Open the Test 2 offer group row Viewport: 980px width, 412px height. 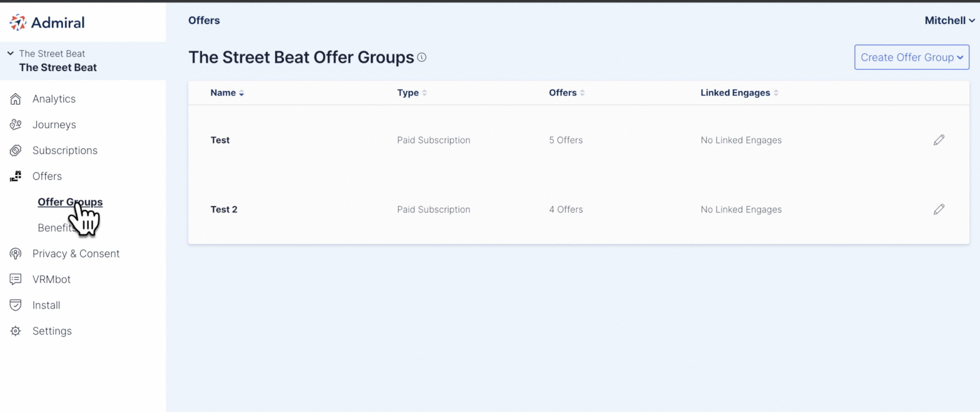click(x=578, y=209)
